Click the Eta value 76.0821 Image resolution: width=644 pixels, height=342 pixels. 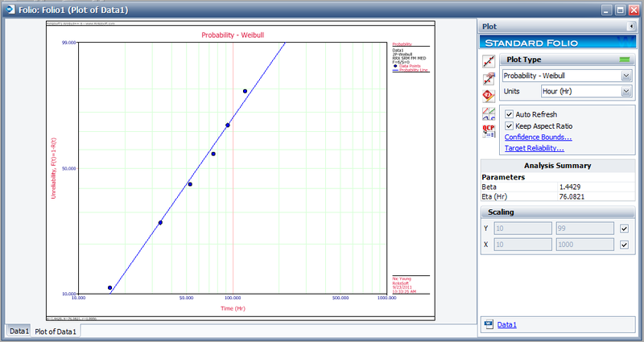click(x=572, y=196)
